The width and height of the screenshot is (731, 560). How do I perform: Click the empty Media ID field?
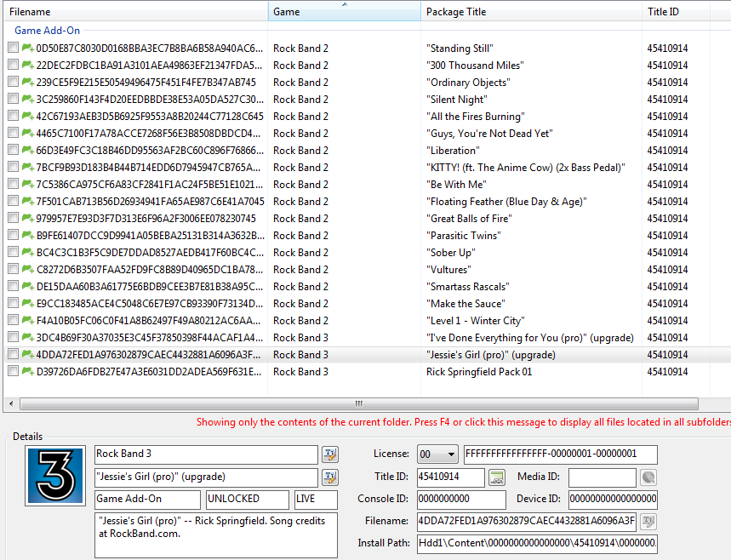point(603,477)
